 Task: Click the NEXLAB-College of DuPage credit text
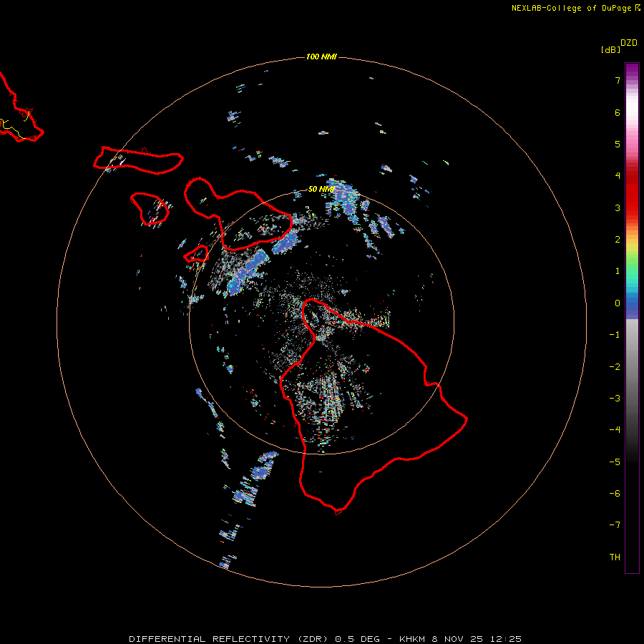point(575,8)
